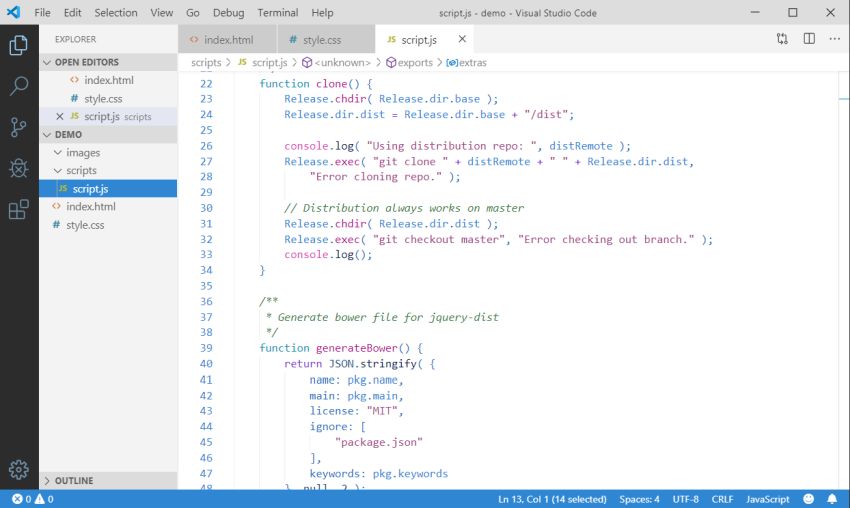Expand the Outline panel

(x=73, y=480)
